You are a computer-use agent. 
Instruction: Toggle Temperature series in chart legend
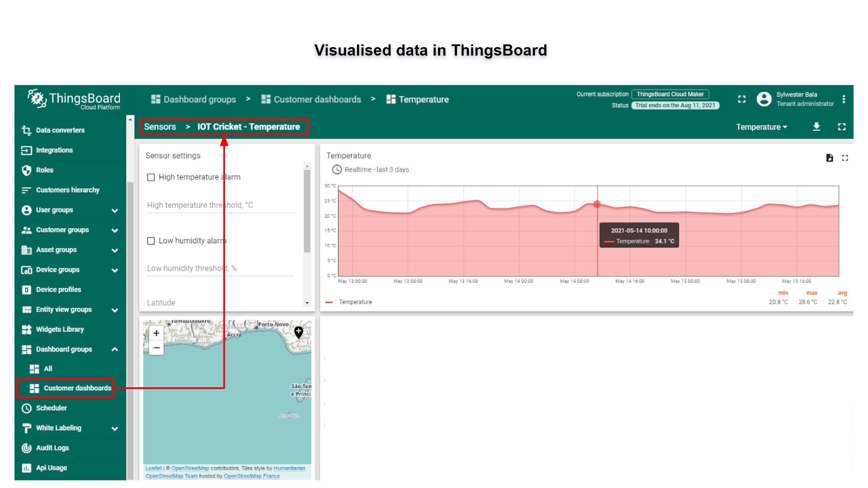[355, 302]
